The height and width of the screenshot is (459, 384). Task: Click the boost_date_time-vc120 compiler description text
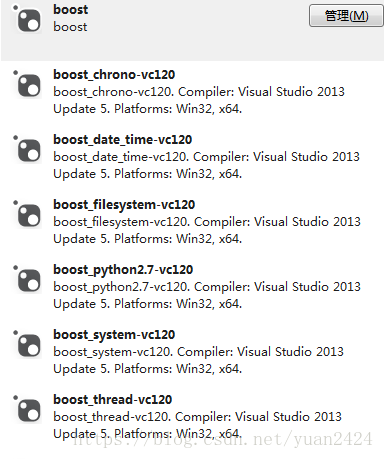point(206,165)
